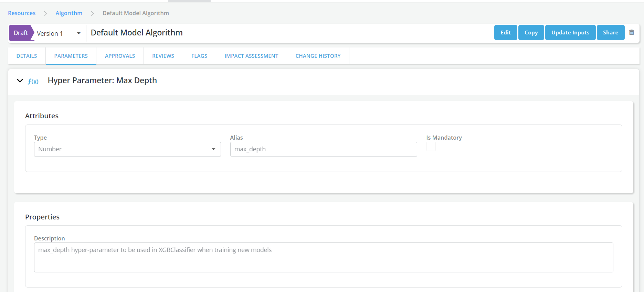The width and height of the screenshot is (644, 292).
Task: Click the f(x) parameter icon
Action: 33,81
